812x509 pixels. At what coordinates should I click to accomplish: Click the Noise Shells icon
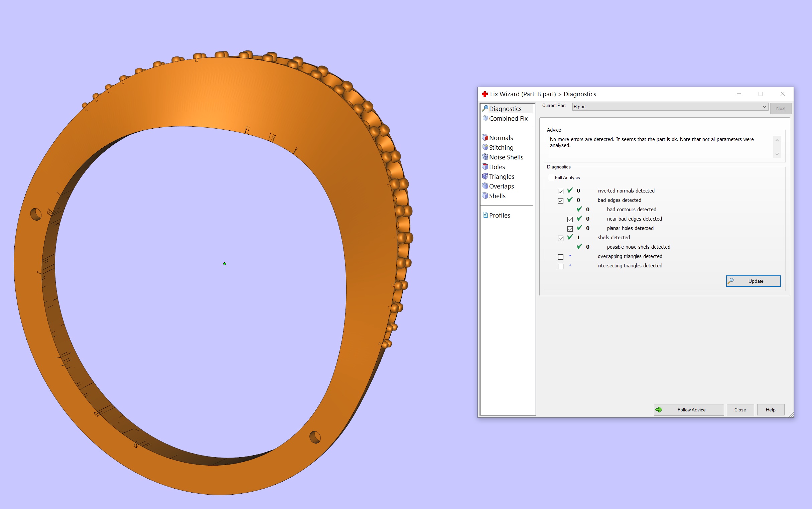tap(485, 157)
